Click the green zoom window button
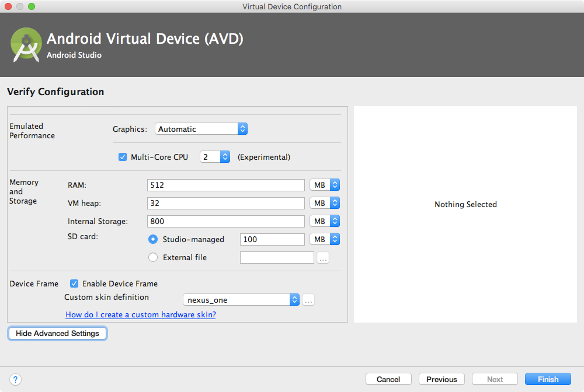Image resolution: width=584 pixels, height=392 pixels. [32, 6]
